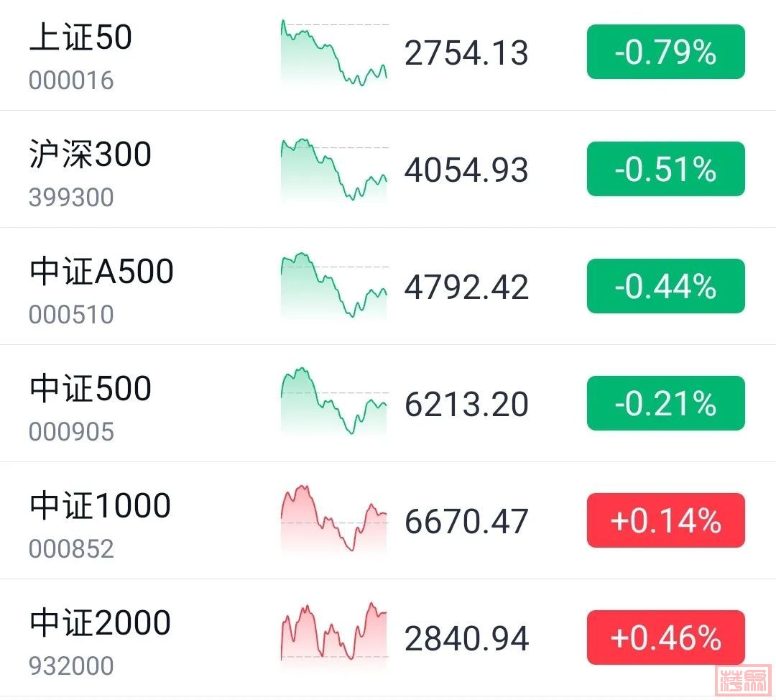The width and height of the screenshot is (776, 700).
Task: Open the 中证1000 sparkline chart
Action: (x=334, y=520)
